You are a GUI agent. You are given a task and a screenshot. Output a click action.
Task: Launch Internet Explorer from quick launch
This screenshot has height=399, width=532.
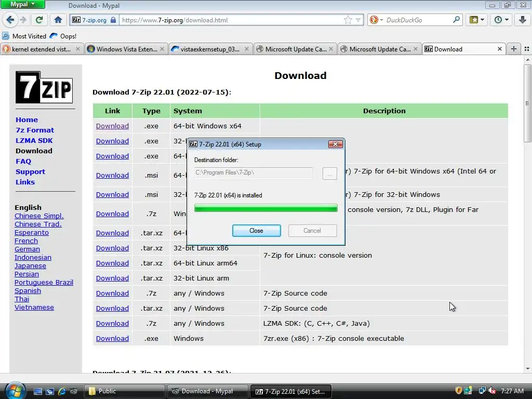point(62,391)
